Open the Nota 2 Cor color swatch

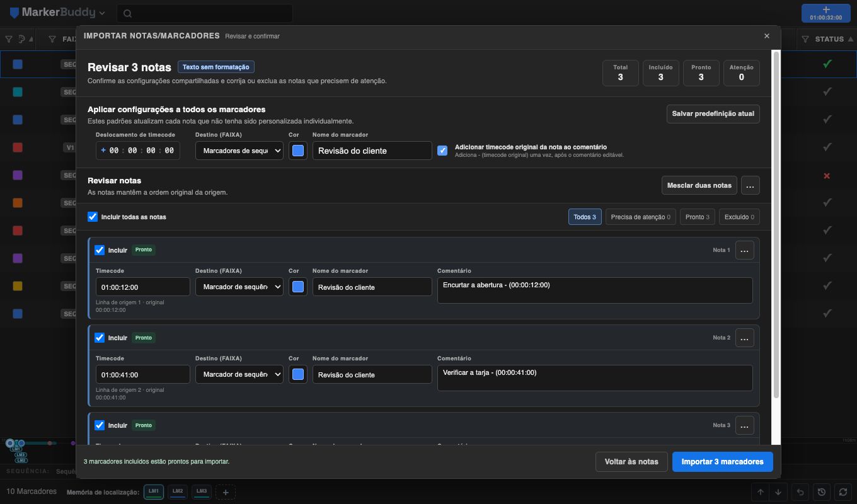click(x=298, y=374)
